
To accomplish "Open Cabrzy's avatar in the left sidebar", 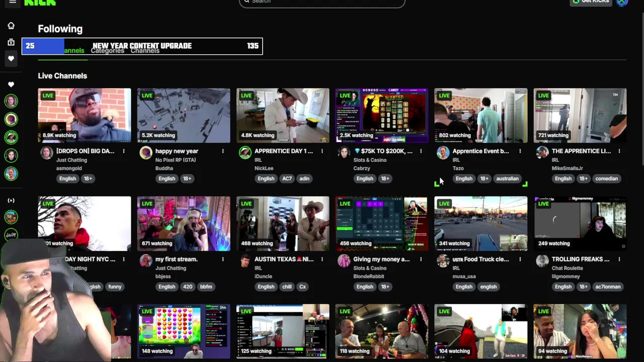I will point(11,155).
